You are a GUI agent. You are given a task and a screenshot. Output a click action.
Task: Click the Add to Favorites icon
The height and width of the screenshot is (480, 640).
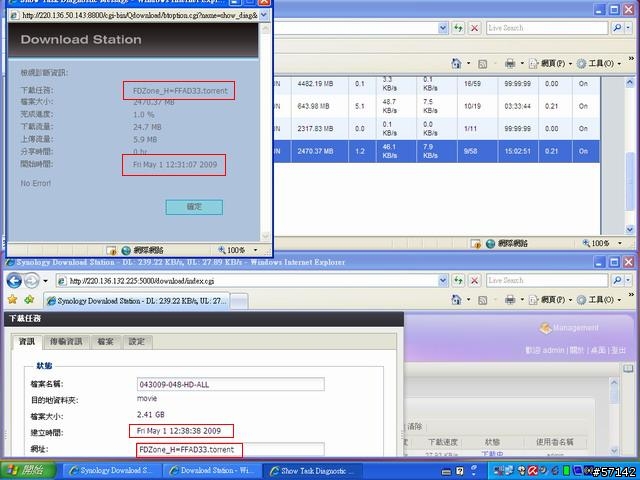pos(29,300)
